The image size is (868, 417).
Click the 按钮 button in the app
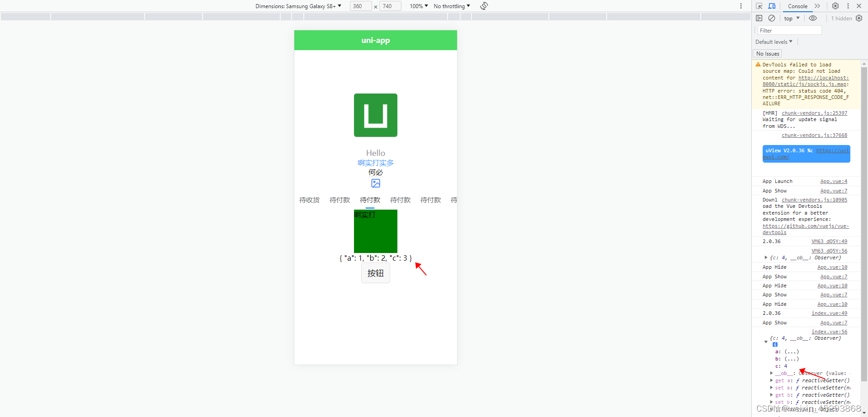375,273
